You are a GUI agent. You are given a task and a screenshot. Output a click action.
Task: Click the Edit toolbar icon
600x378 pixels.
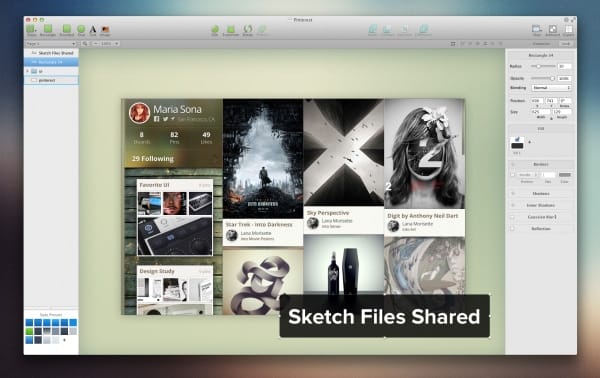point(215,29)
